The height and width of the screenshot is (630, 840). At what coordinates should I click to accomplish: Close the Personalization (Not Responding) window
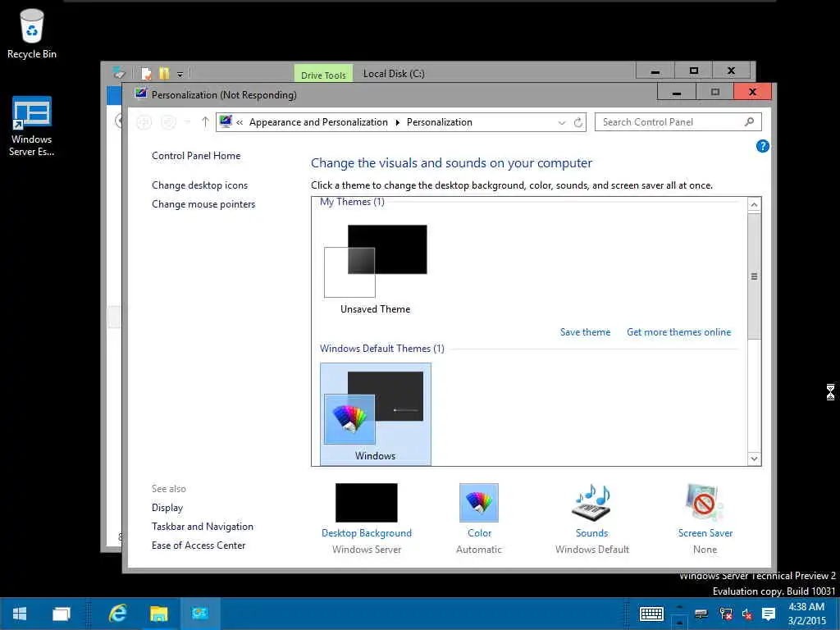coord(753,92)
